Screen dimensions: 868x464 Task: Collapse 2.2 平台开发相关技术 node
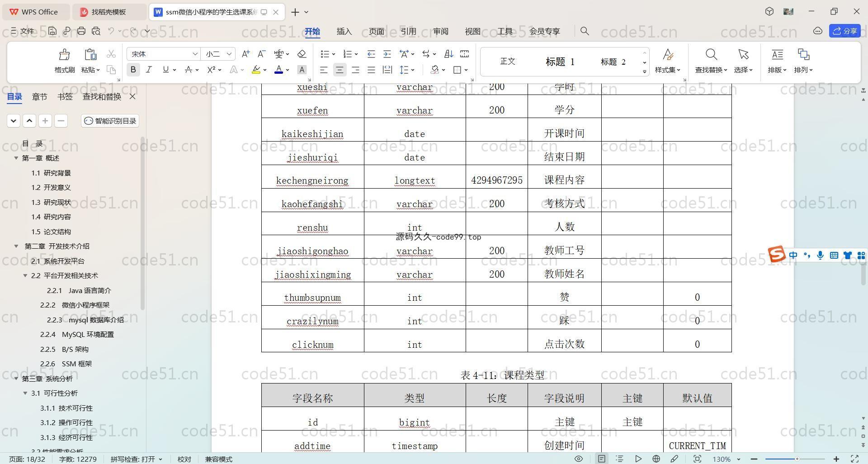tap(25, 275)
